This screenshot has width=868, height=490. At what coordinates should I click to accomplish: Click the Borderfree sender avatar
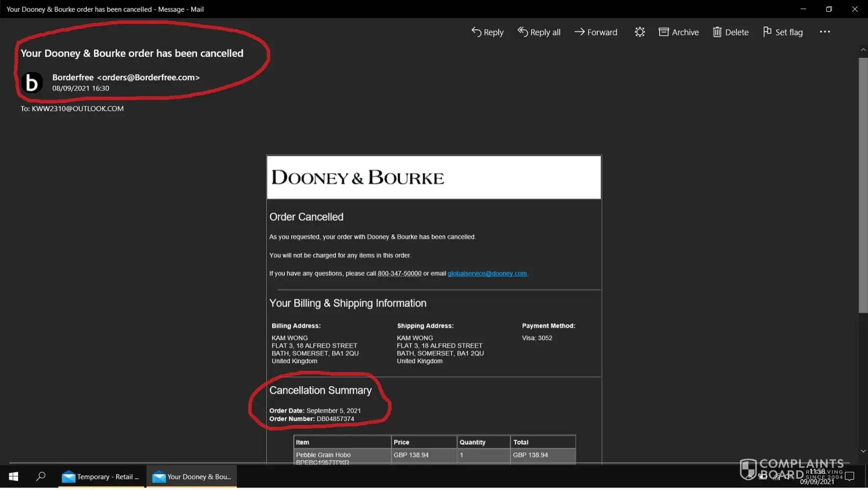[x=32, y=83]
